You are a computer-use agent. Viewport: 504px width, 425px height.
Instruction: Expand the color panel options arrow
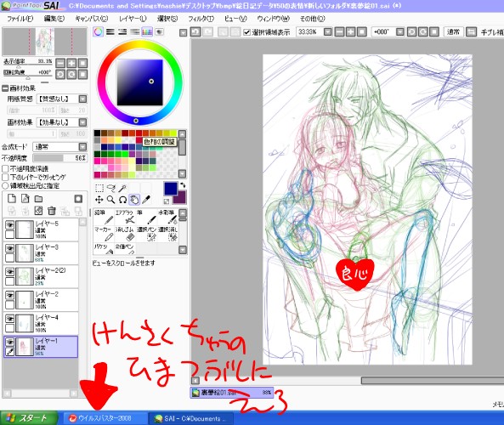click(183, 32)
